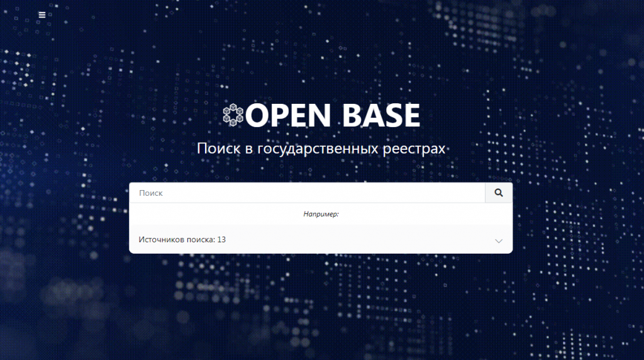
Task: Click the cube cluster logo icon
Action: [233, 115]
